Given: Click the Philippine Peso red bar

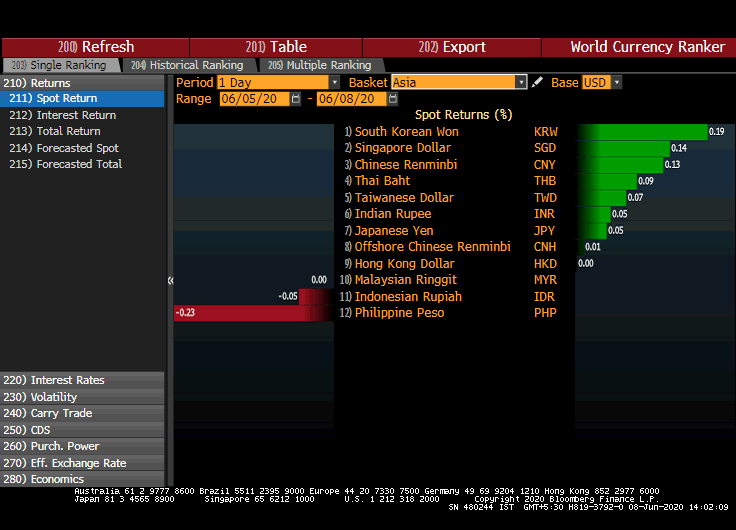Looking at the screenshot, I should click(x=254, y=313).
